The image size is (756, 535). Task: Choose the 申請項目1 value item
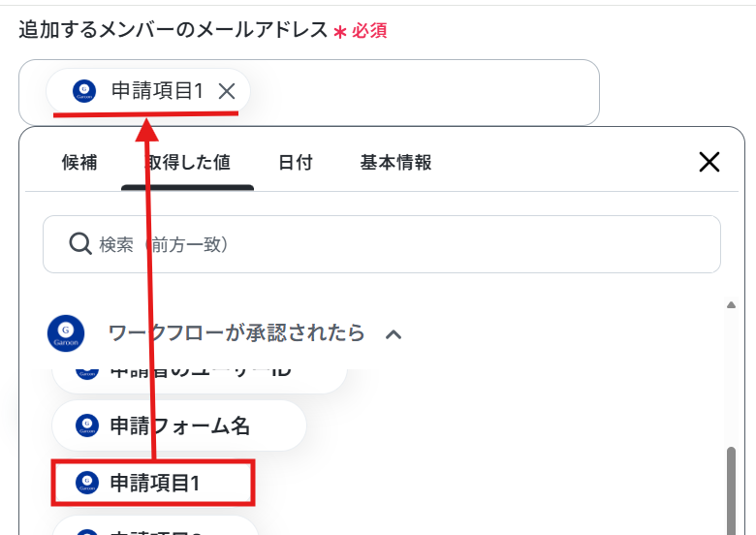153,483
